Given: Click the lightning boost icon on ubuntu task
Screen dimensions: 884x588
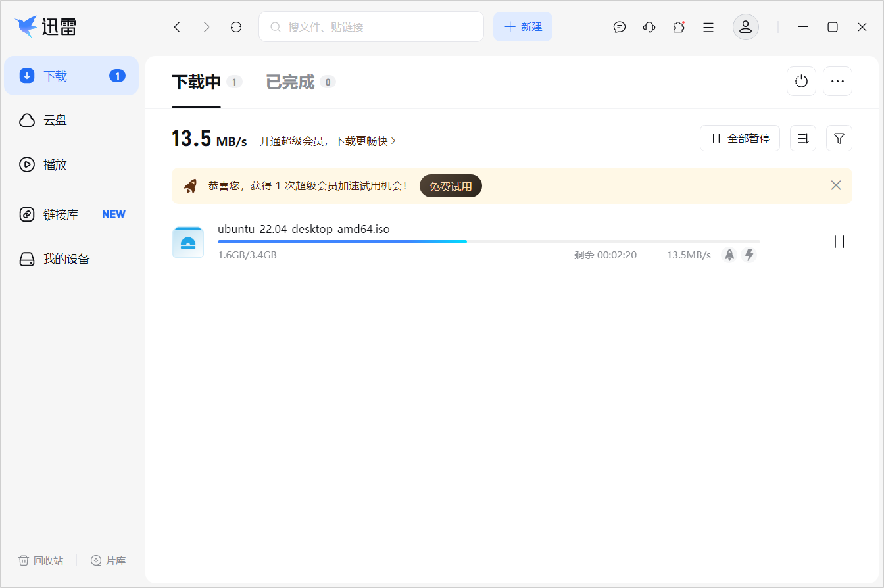Looking at the screenshot, I should point(749,255).
